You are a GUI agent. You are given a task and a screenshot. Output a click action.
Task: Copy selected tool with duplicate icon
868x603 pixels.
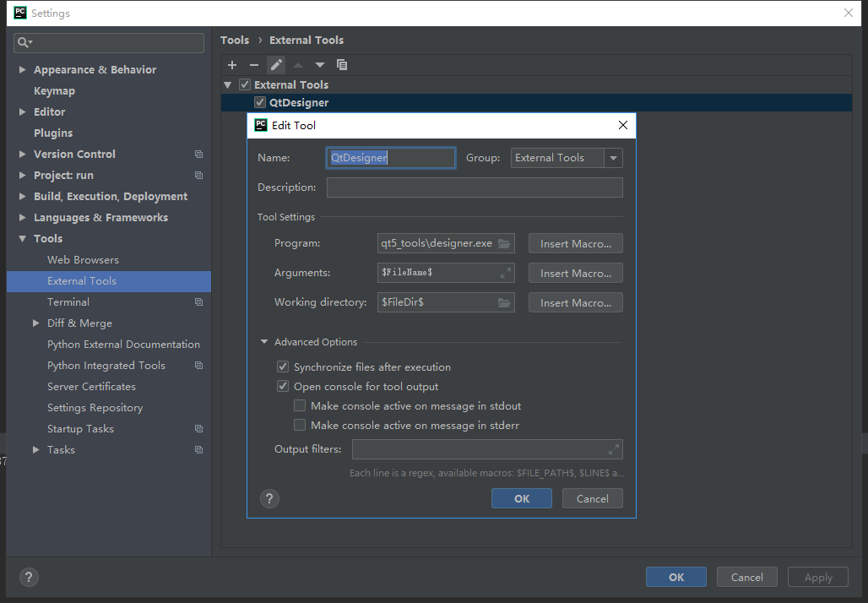coord(342,65)
